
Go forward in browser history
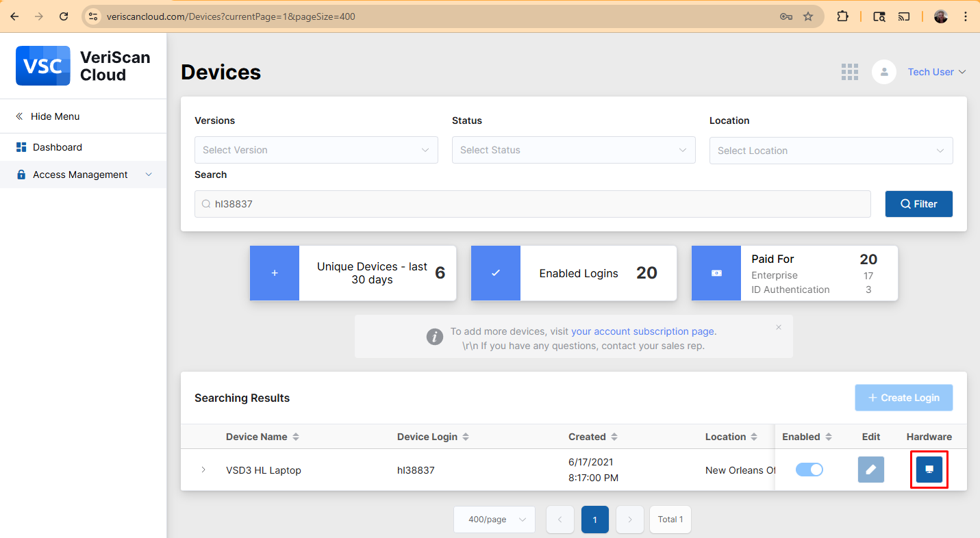pos(39,16)
